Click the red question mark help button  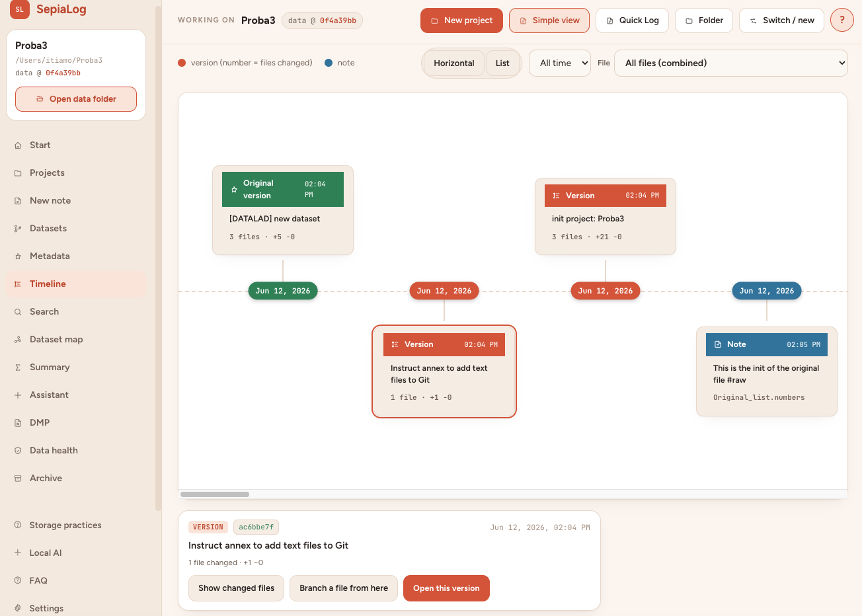[x=842, y=20]
